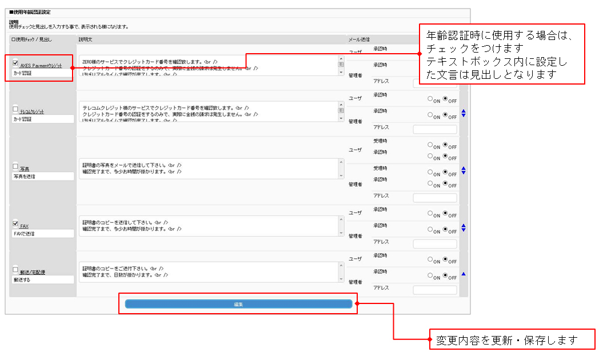Move テレコムクレジット row down with arrow
The width and height of the screenshot is (599, 364).
coord(464,116)
